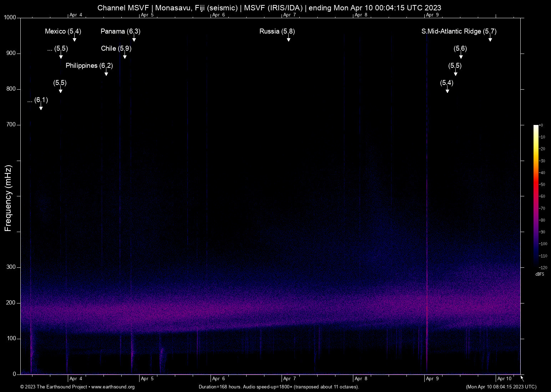Click the arrow below Philippines (6.2)

tap(106, 73)
